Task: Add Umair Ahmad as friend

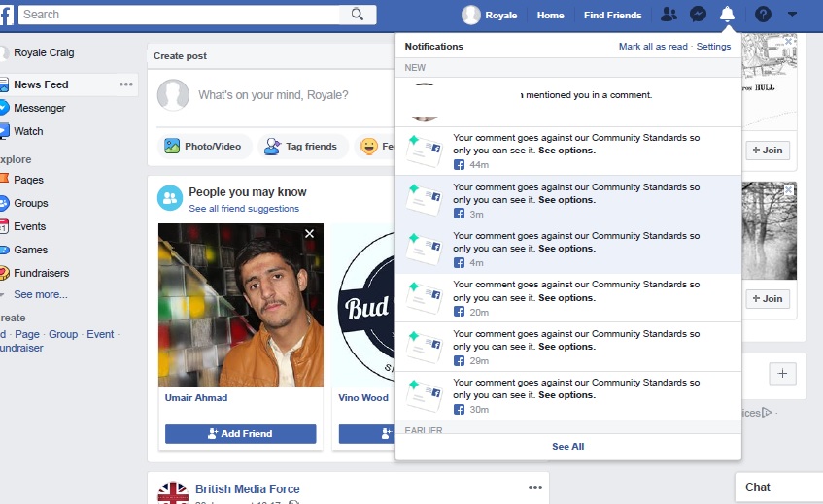Action: pyautogui.click(x=240, y=434)
